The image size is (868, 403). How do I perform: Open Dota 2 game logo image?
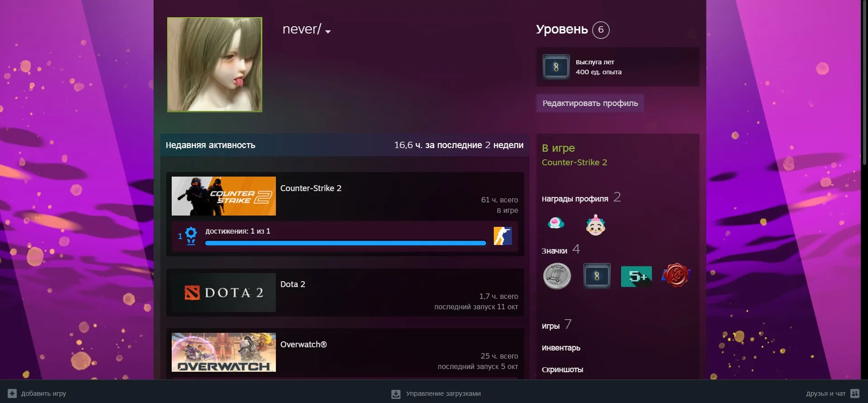(x=224, y=293)
